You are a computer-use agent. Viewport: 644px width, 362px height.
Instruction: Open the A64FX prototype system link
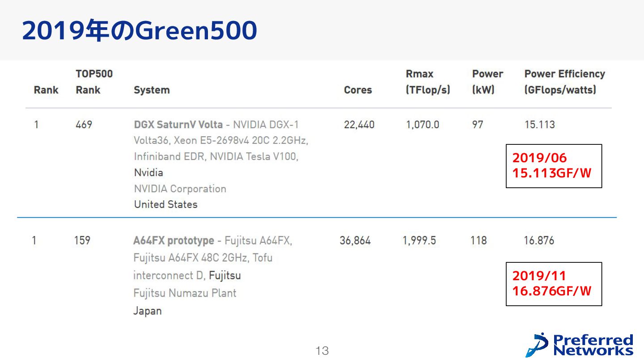(174, 241)
